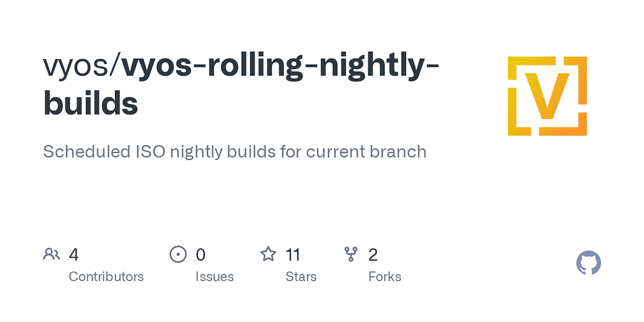This screenshot has width=644, height=322.
Task: Open the Issues label
Action: pos(215,277)
